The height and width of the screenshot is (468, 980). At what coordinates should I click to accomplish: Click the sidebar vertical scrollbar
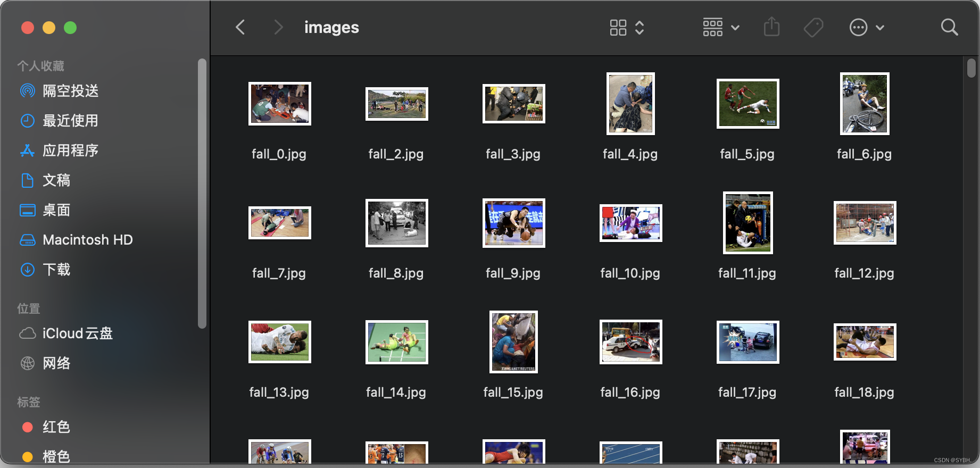pyautogui.click(x=202, y=194)
